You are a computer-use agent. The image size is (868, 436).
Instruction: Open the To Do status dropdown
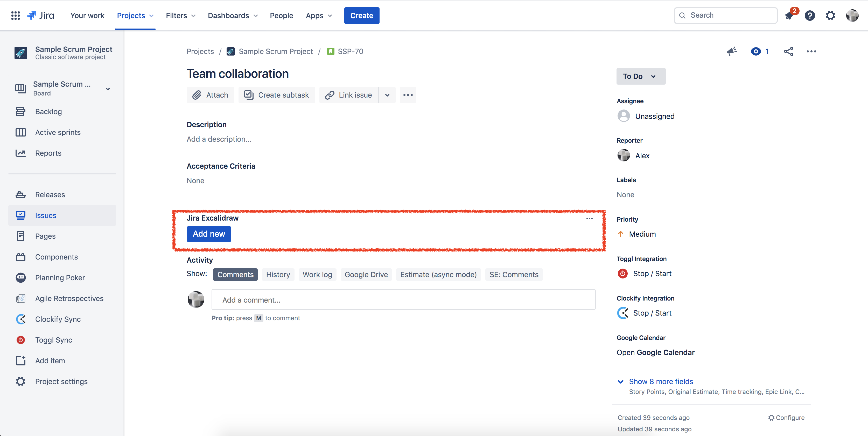[641, 76]
